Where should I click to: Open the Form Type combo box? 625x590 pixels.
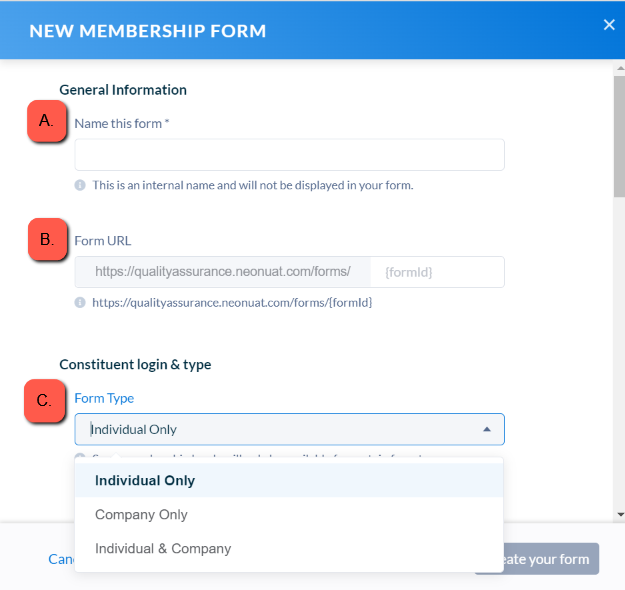coord(289,429)
